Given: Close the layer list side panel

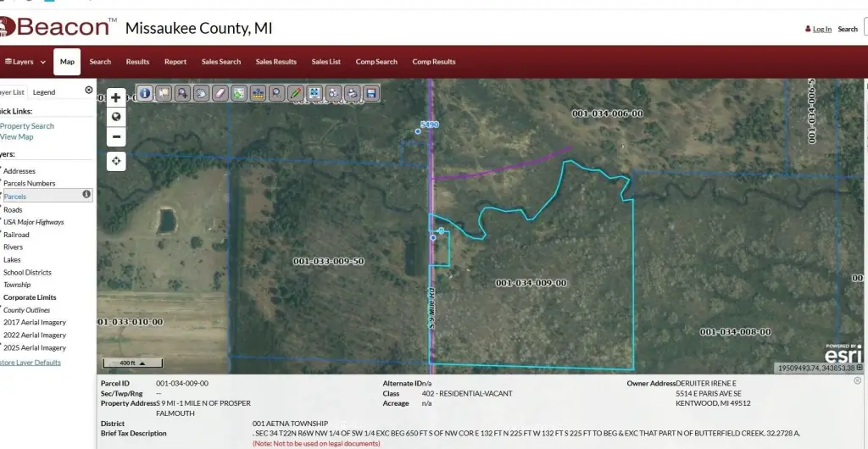Looking at the screenshot, I should coord(89,90).
